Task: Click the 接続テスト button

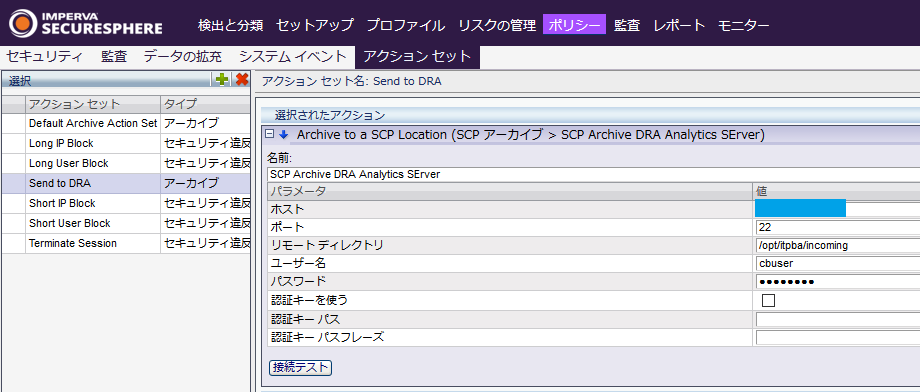Action: [300, 368]
